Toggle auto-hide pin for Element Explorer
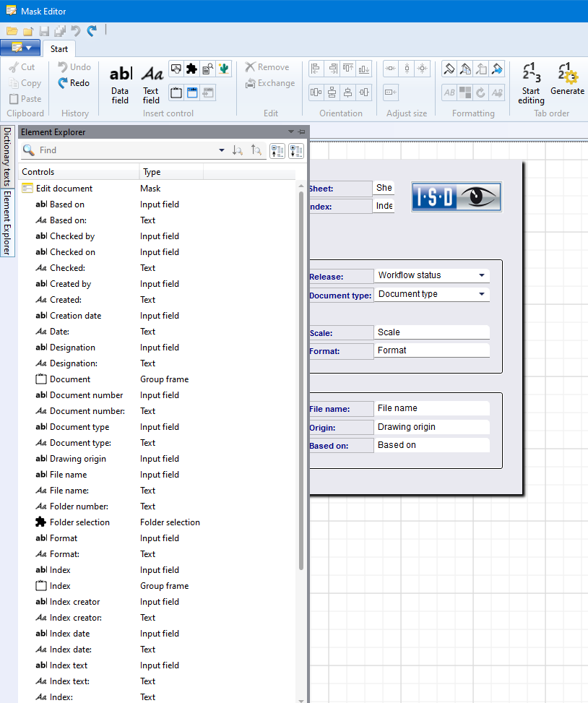The width and height of the screenshot is (588, 703). pyautogui.click(x=302, y=132)
